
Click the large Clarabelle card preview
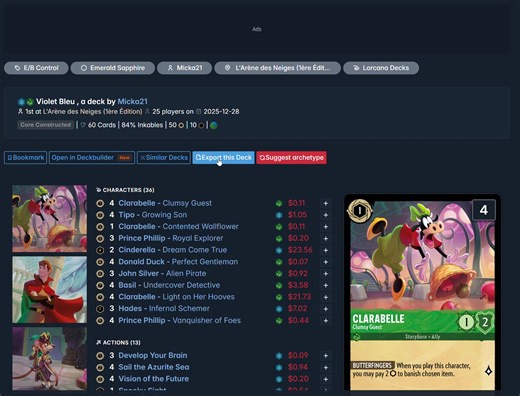coord(422,293)
